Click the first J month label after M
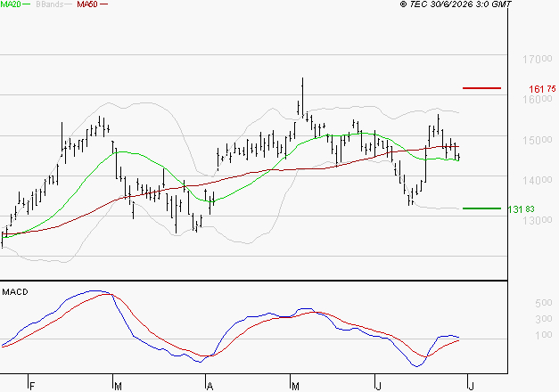 click(379, 387)
